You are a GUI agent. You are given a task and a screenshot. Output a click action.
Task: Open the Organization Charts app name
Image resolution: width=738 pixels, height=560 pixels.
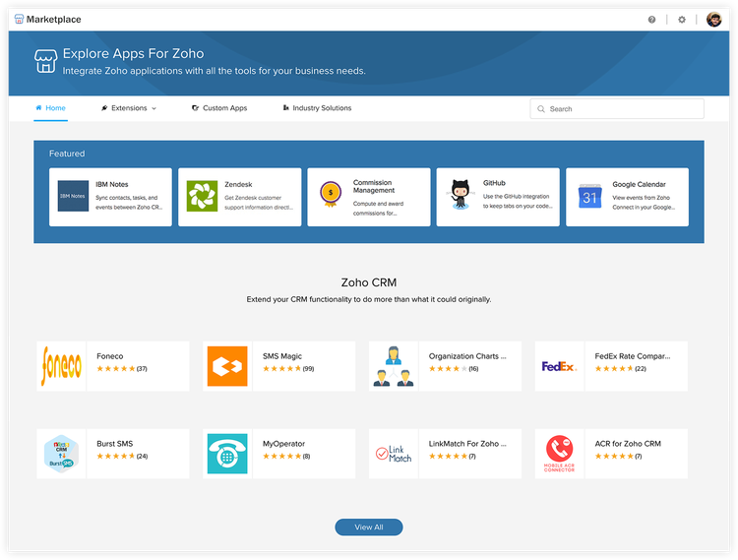467,356
